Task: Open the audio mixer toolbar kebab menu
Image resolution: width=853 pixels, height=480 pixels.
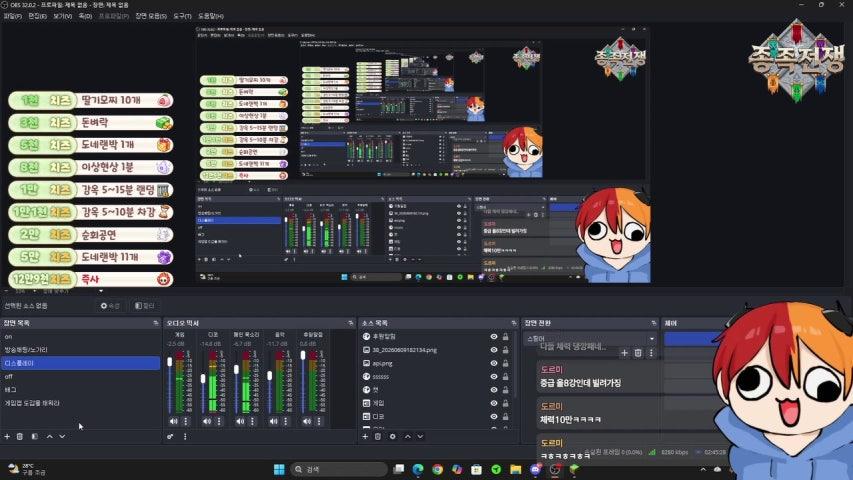Action: (185, 436)
